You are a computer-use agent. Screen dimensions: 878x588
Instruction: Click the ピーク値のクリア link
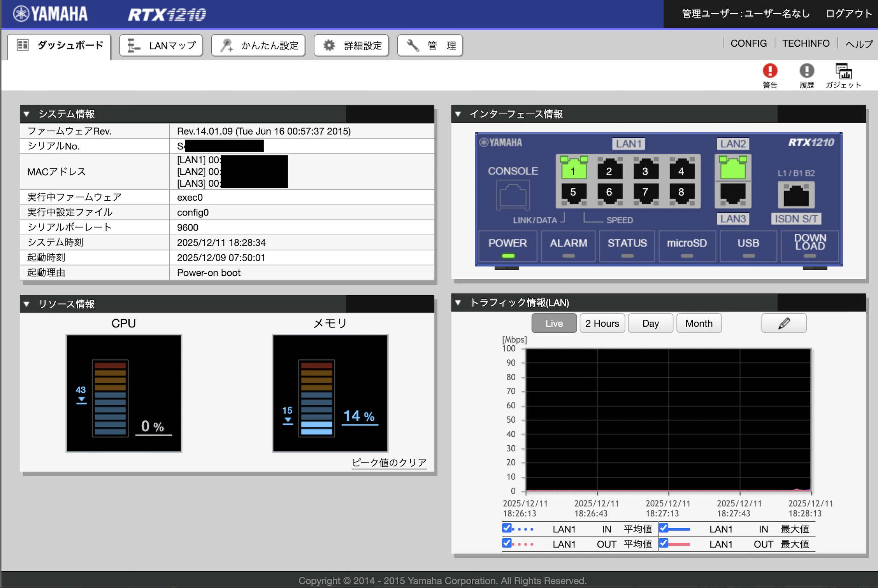[389, 462]
